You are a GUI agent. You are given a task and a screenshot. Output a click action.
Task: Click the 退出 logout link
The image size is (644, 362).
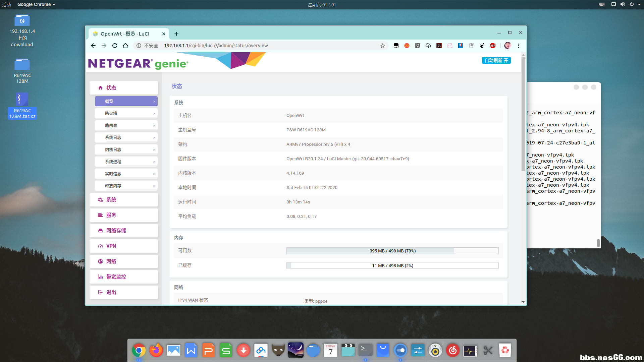(124, 292)
